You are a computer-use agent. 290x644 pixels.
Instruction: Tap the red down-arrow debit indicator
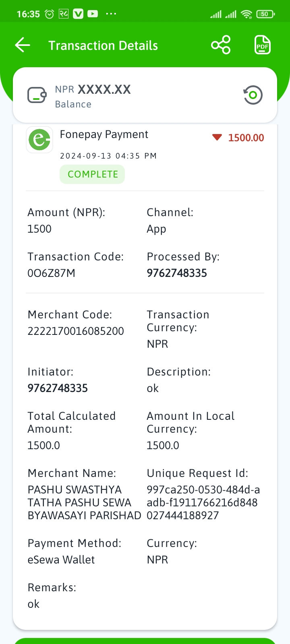coord(217,138)
